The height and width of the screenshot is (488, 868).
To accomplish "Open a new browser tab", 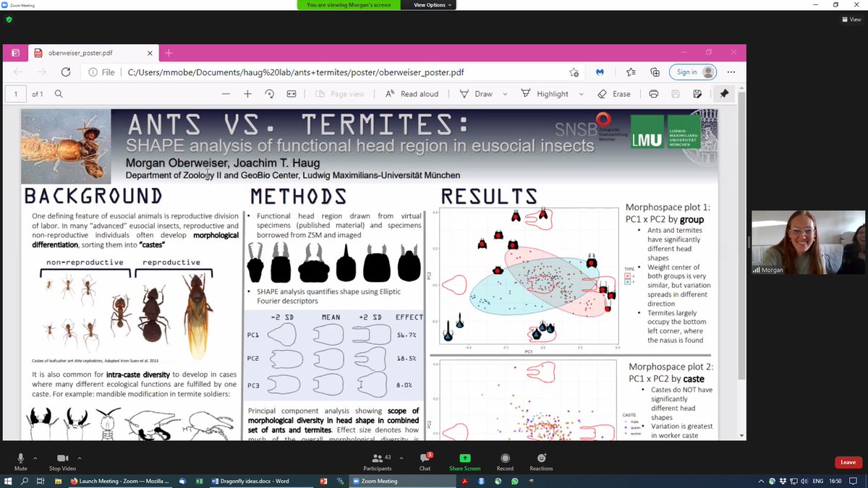I will (169, 53).
